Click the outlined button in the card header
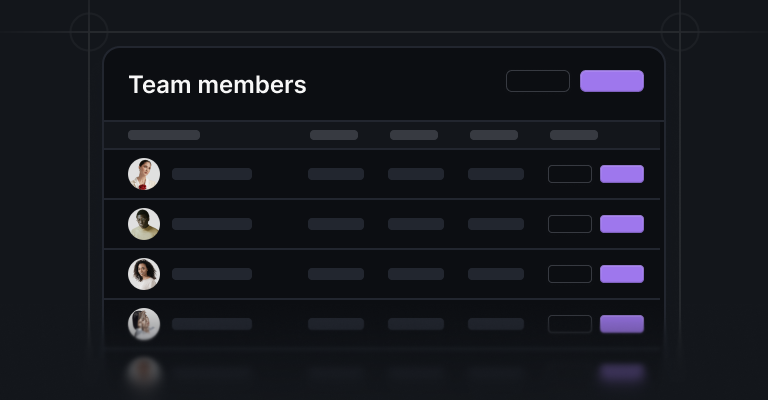 click(538, 81)
